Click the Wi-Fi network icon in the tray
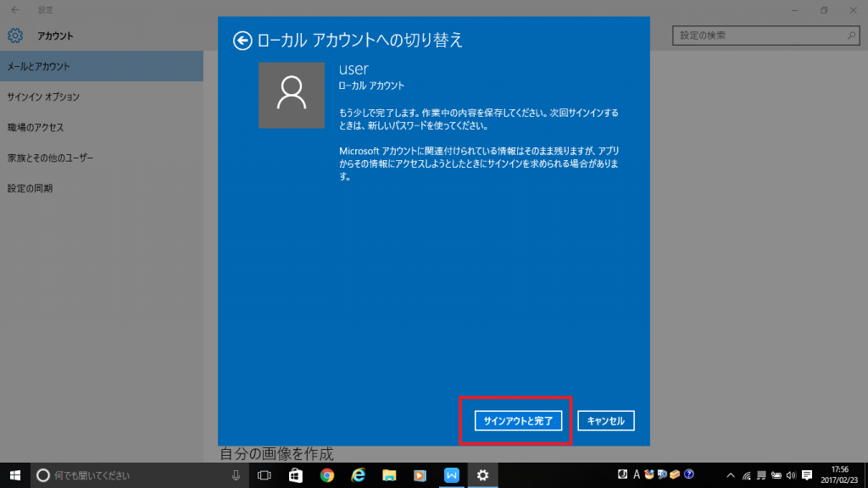Screen dimensions: 868x488 tap(746, 475)
